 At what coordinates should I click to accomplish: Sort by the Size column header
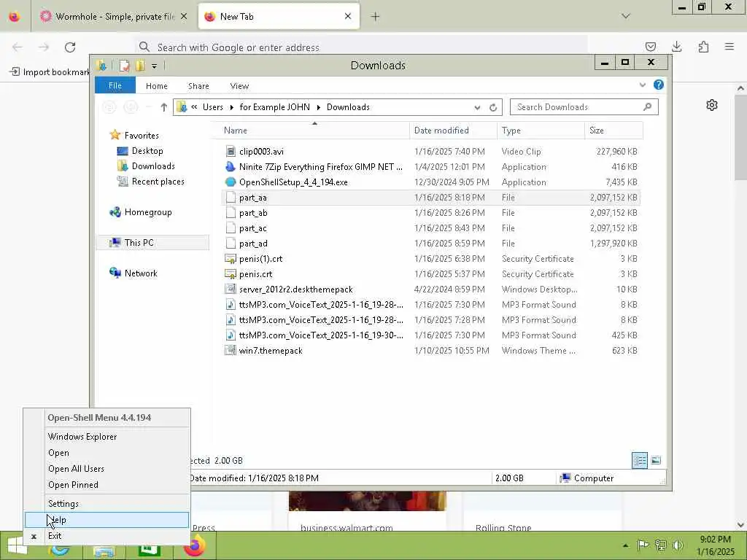614,130
